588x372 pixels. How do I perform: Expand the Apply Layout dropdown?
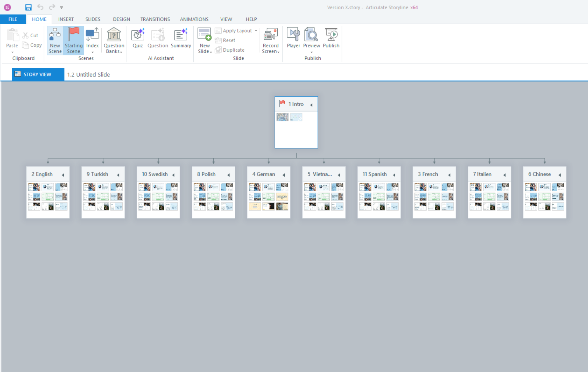(256, 31)
